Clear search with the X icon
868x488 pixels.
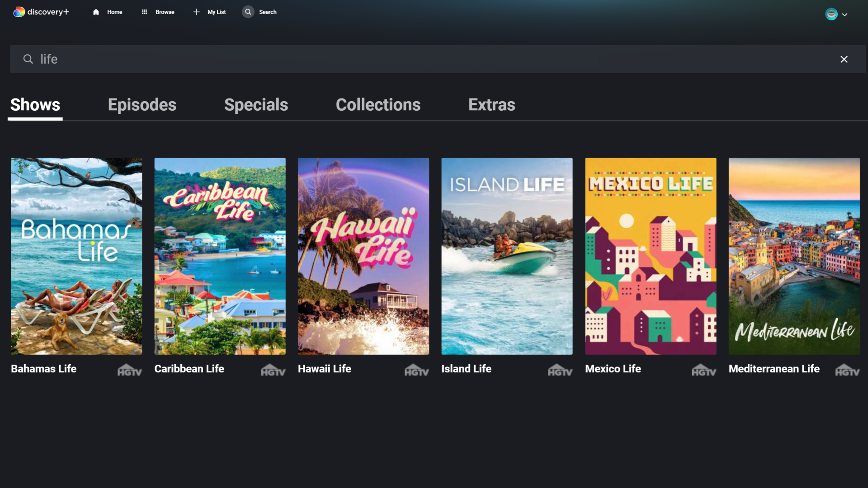click(x=844, y=59)
